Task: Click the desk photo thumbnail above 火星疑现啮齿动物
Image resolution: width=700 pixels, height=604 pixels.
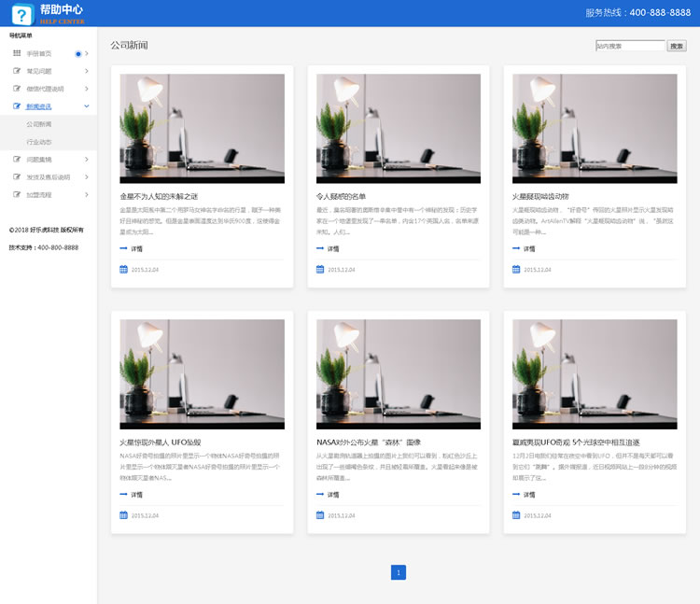Action: coord(595,129)
